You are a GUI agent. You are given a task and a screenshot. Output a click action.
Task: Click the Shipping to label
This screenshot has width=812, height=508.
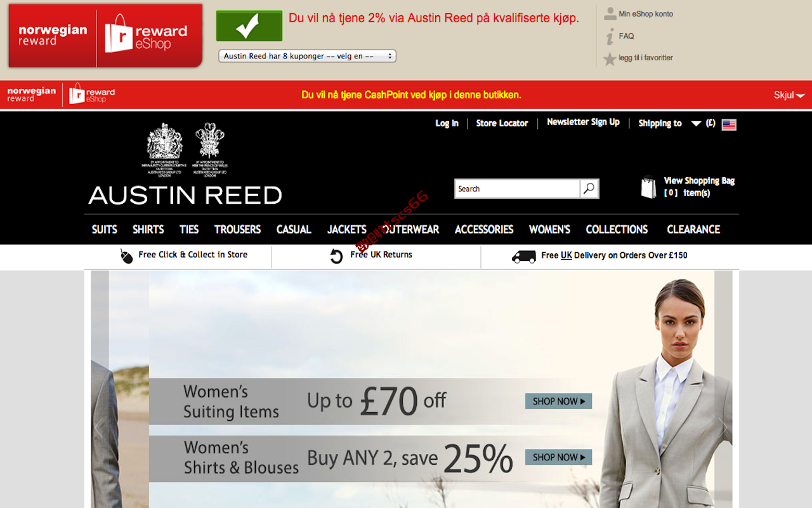click(660, 123)
